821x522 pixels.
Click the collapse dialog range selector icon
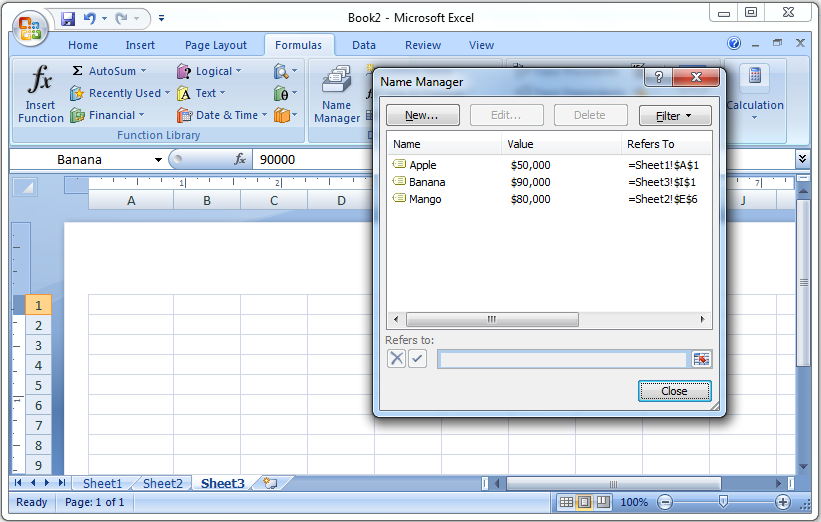(x=701, y=359)
